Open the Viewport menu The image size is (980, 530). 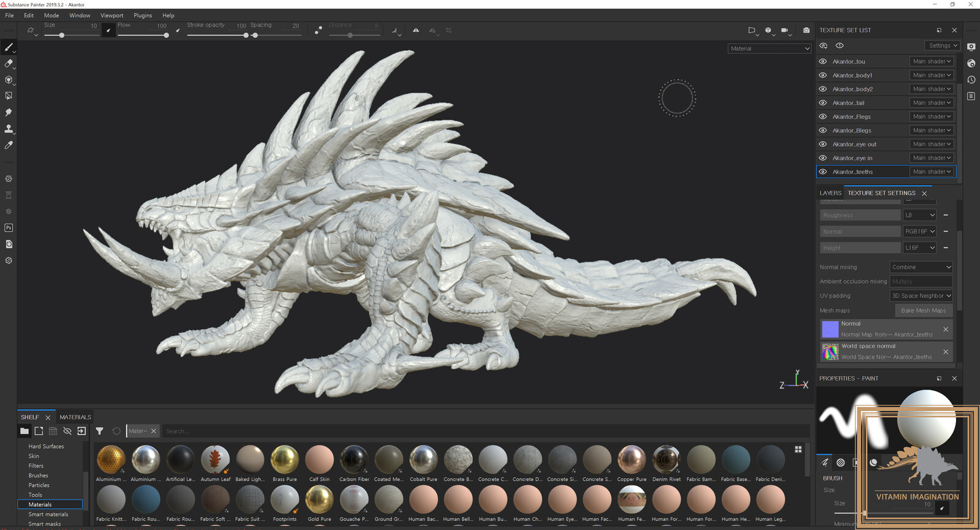112,15
